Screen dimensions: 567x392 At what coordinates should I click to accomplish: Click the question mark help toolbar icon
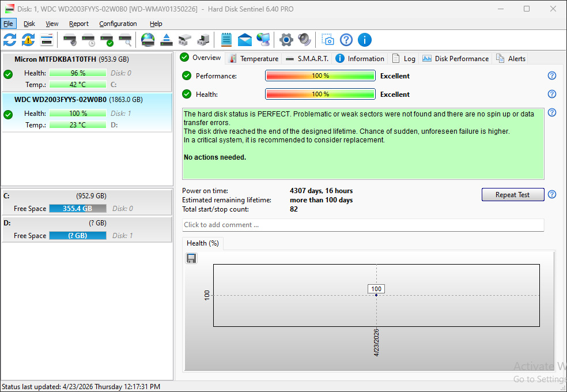(x=346, y=40)
